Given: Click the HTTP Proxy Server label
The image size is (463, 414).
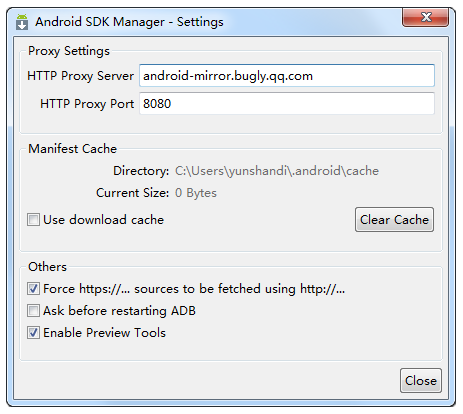Looking at the screenshot, I should [x=80, y=76].
